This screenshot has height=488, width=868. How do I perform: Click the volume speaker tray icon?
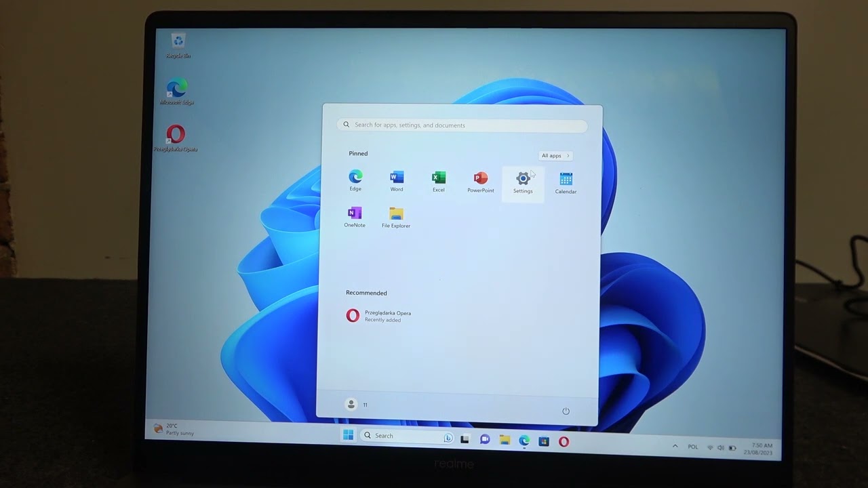[x=721, y=448]
